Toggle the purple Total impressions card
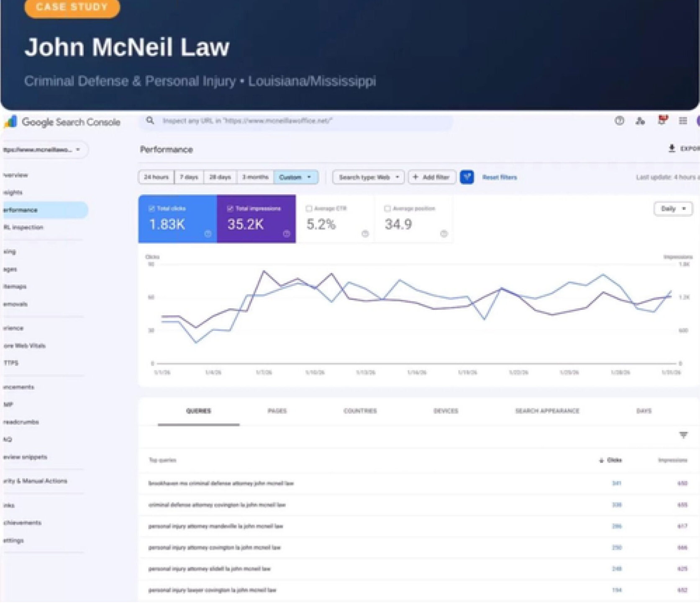 pyautogui.click(x=256, y=219)
